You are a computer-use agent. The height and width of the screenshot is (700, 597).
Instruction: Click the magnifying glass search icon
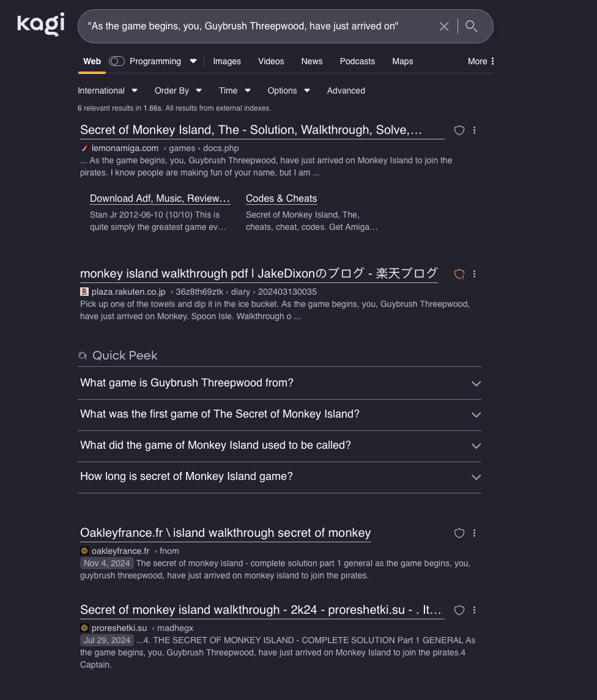471,26
